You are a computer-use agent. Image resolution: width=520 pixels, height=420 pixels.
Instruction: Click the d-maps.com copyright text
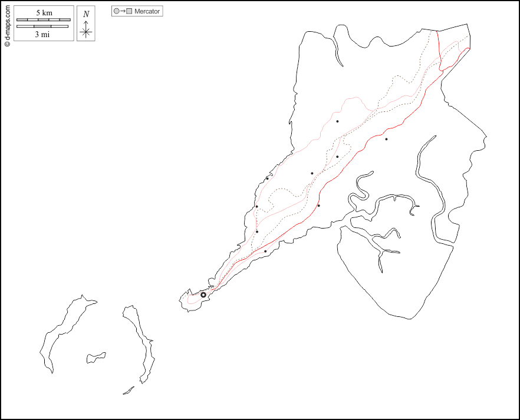point(7,26)
